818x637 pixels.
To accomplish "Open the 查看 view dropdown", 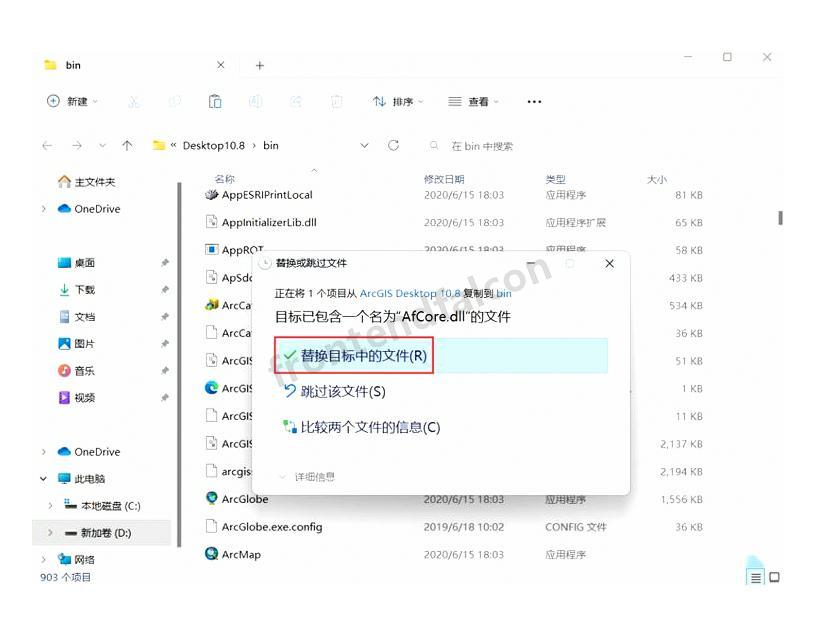I will (477, 101).
